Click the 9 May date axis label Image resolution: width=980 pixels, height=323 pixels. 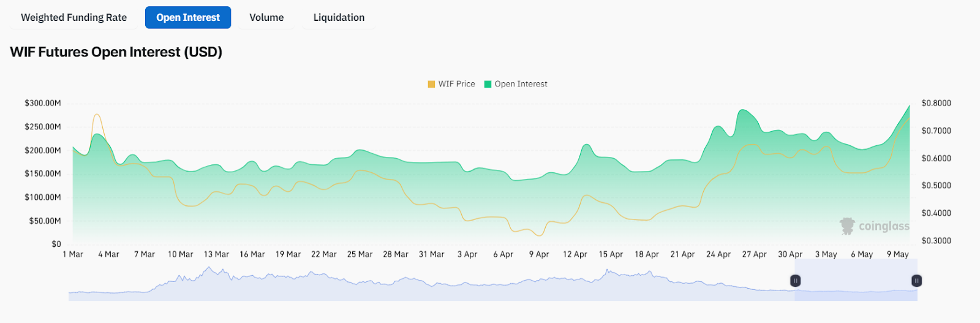click(x=897, y=254)
